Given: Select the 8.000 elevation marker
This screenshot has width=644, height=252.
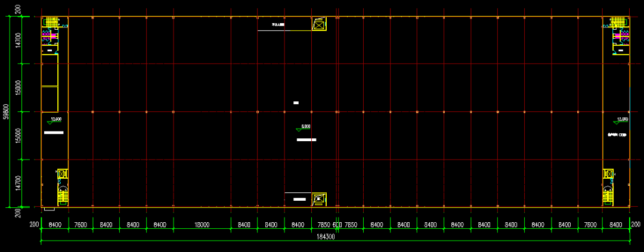Looking at the screenshot, I should tap(304, 127).
